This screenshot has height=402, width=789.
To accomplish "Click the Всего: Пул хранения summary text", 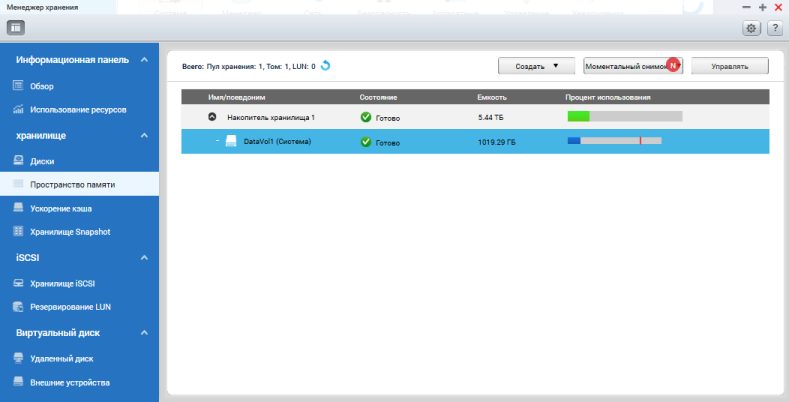I will [x=249, y=66].
